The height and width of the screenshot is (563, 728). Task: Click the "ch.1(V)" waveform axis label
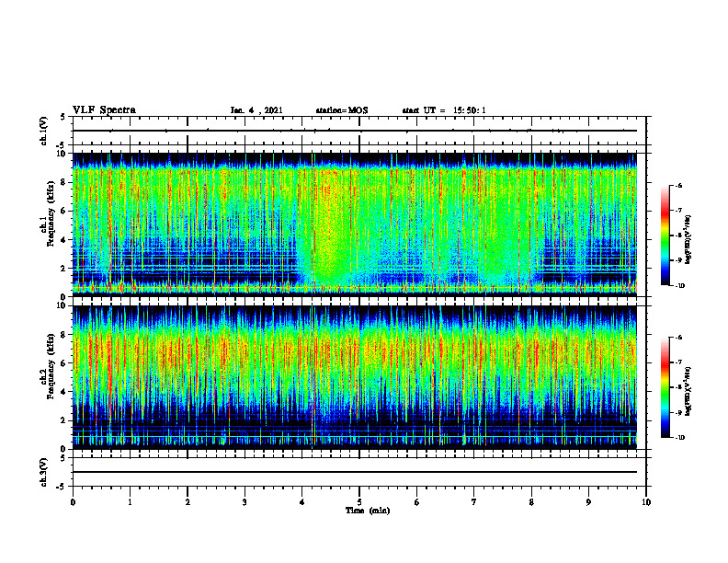(44, 131)
